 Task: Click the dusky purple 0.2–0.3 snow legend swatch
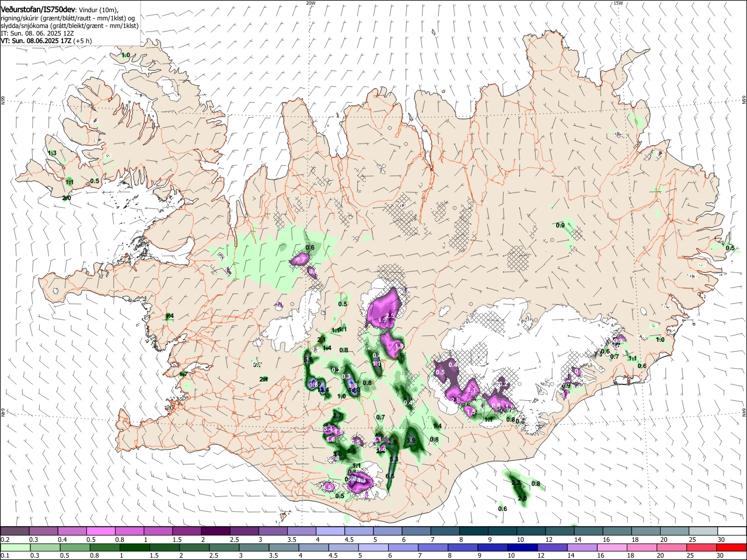click(15, 531)
